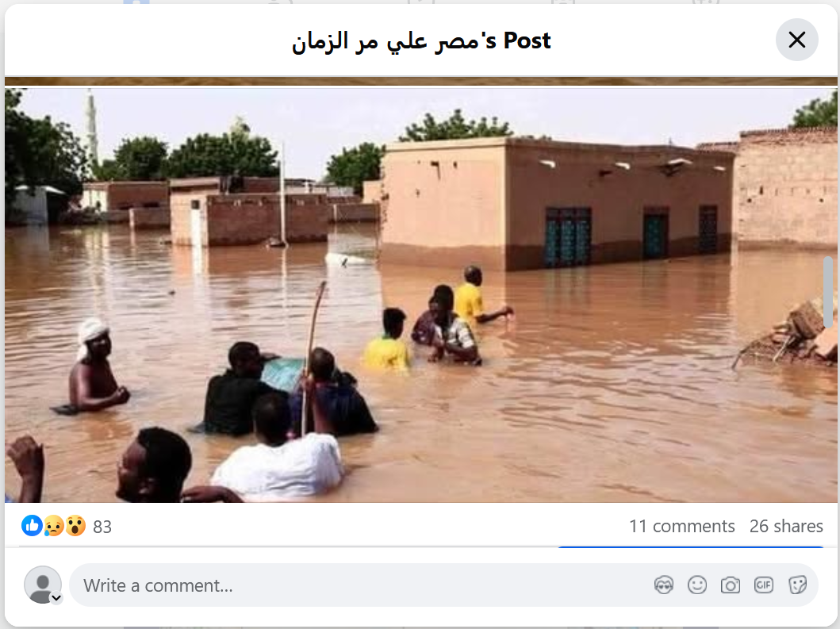Screen dimensions: 840x629
Task: Open the GIF picker
Action: pyautogui.click(x=763, y=585)
